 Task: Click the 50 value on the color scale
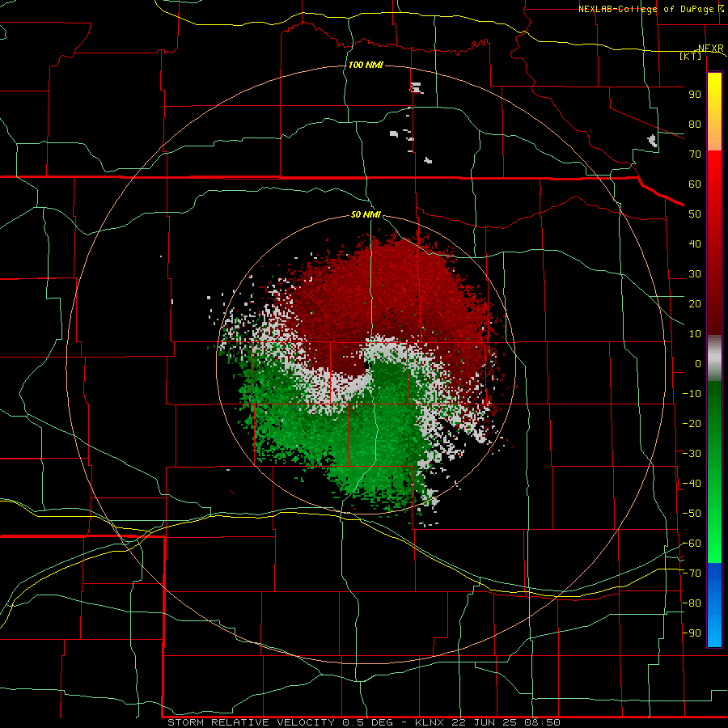695,214
